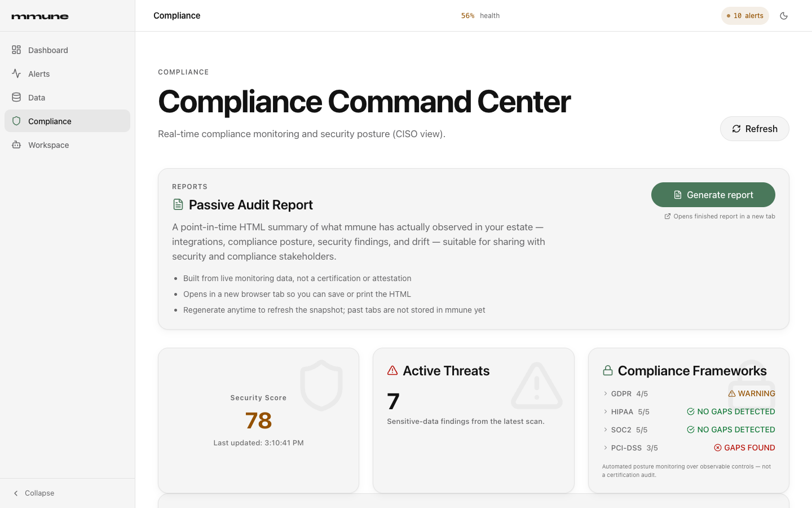812x508 pixels.
Task: Click the 'Opens in a new browser tab' bullet
Action: pos(297,294)
